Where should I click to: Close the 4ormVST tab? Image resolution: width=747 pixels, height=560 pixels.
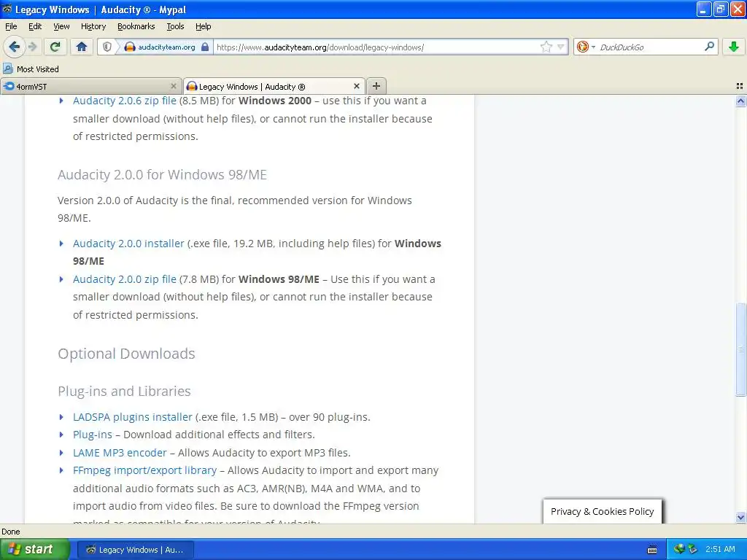point(174,86)
